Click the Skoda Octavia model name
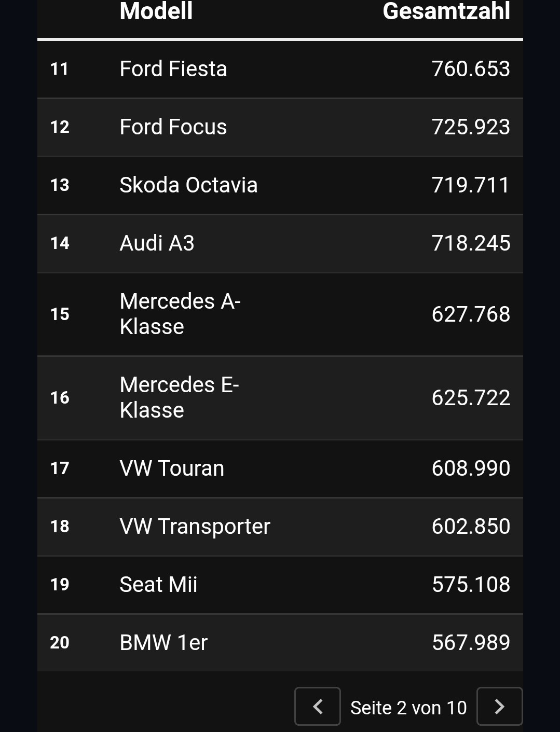Screen dimensions: 560x732 (x=188, y=185)
